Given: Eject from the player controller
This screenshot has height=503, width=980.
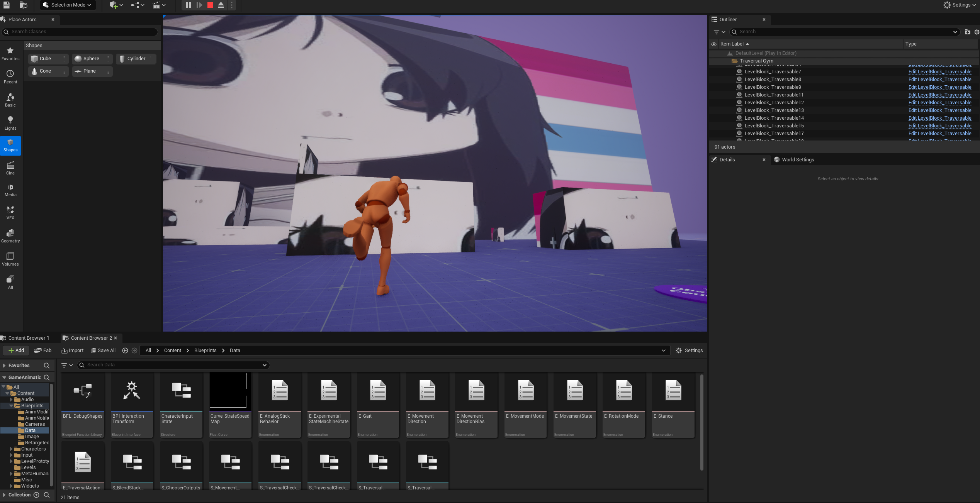Looking at the screenshot, I should pyautogui.click(x=221, y=5).
